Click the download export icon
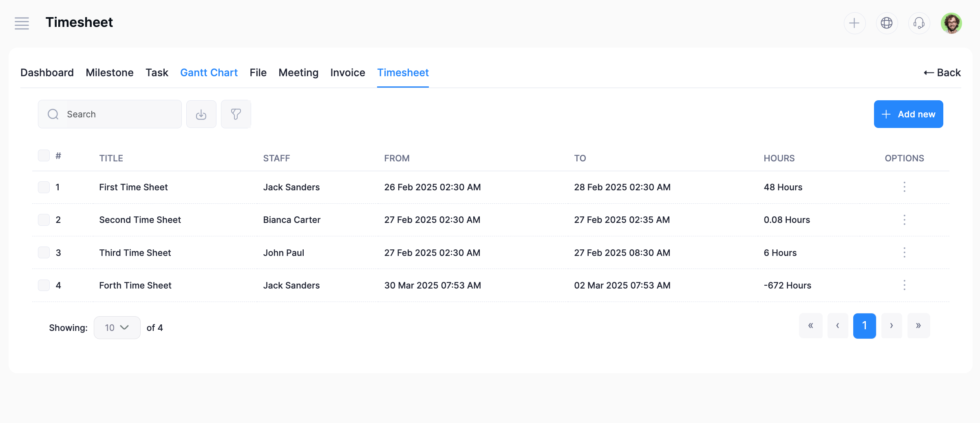 [x=201, y=115]
